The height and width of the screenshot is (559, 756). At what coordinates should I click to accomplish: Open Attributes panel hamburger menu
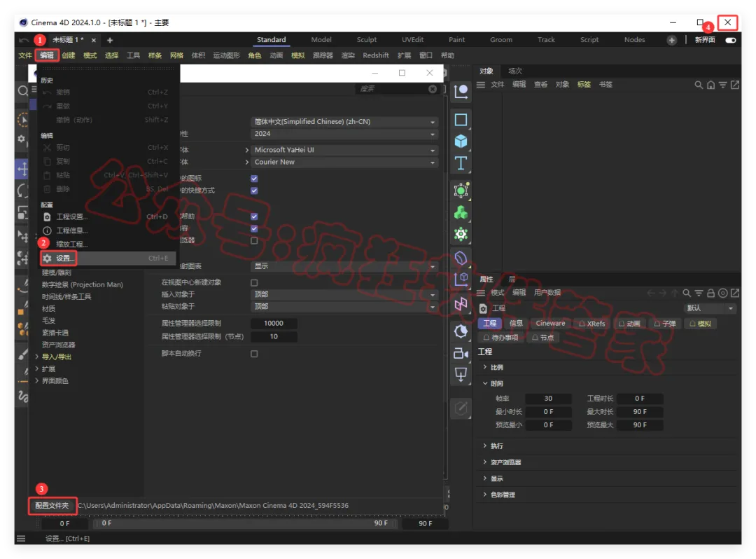481,293
